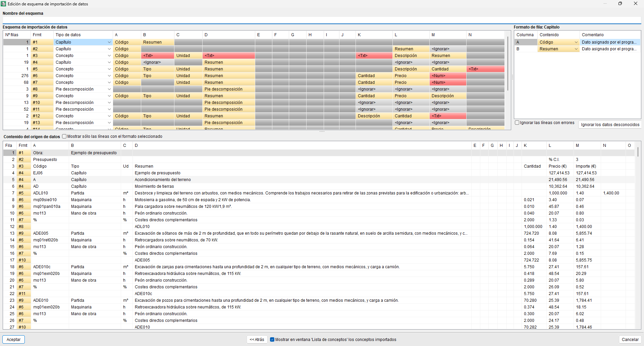The height and width of the screenshot is (346, 644).
Task: Click the 'Retrocargadora sobre neumáticos' description cell
Action: tap(302, 240)
